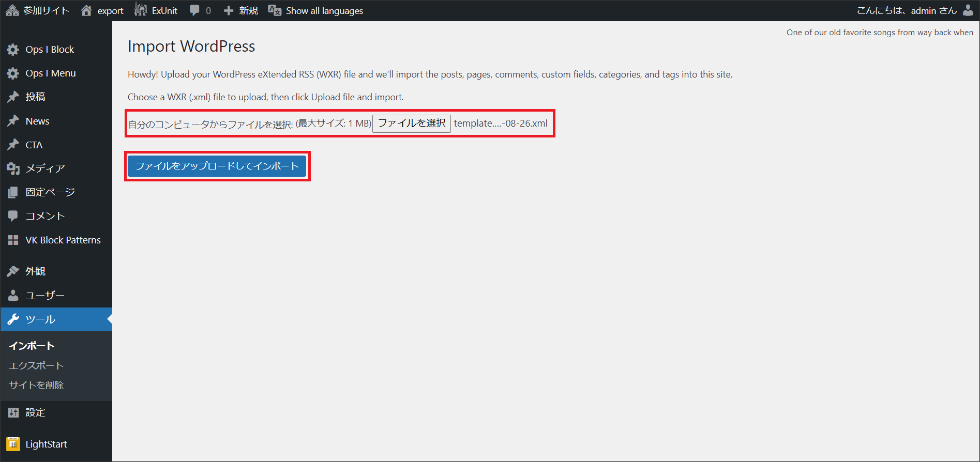980x462 pixels.
Task: Select Show all languages in admin bar
Action: 315,10
